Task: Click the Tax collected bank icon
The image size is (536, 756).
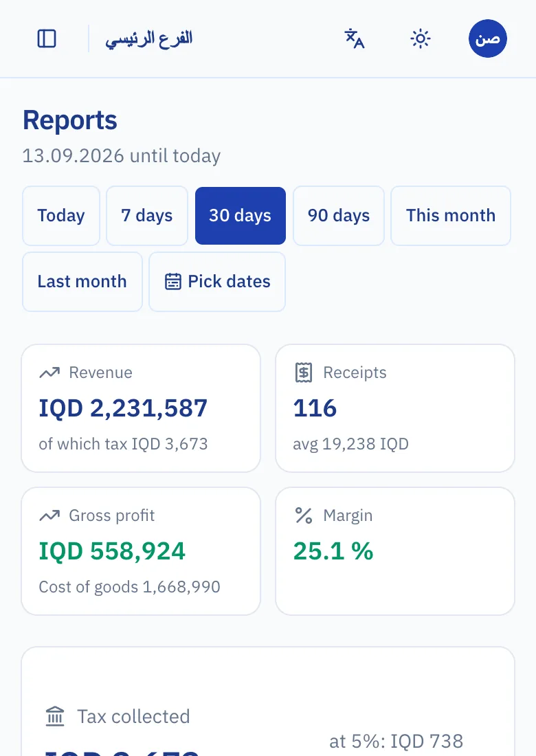Action: point(55,716)
